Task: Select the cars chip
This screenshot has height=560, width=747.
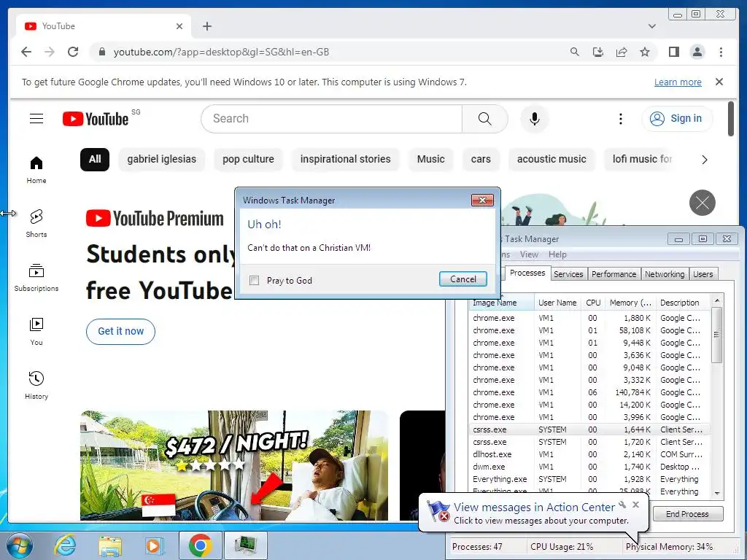Action: [481, 159]
